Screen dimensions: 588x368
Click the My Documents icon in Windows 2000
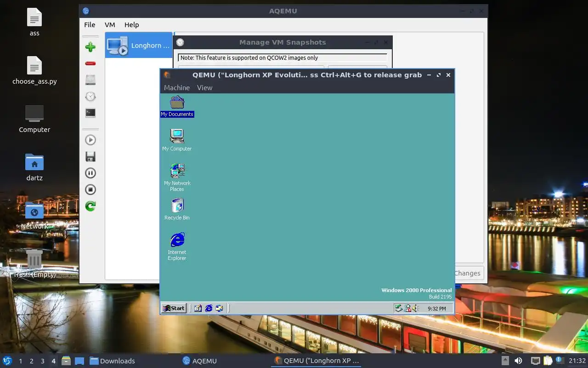[177, 106]
